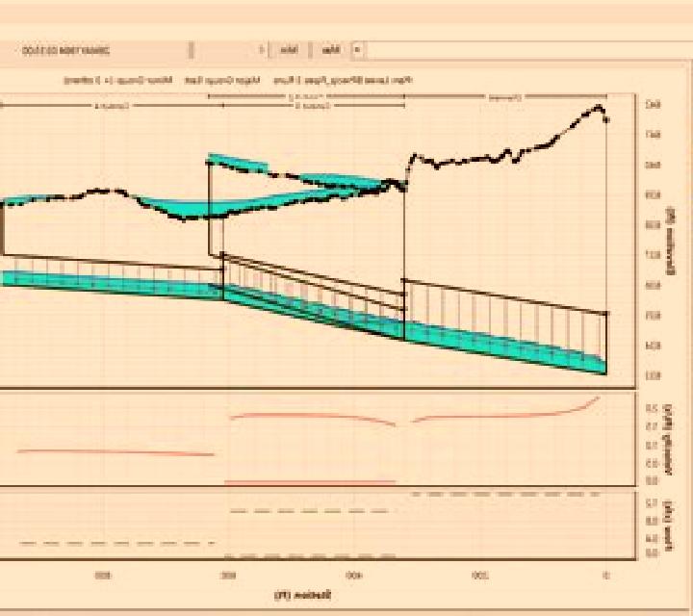Click the left reach label bar
Image resolution: width=693 pixels, height=616 pixels.
pos(112,106)
